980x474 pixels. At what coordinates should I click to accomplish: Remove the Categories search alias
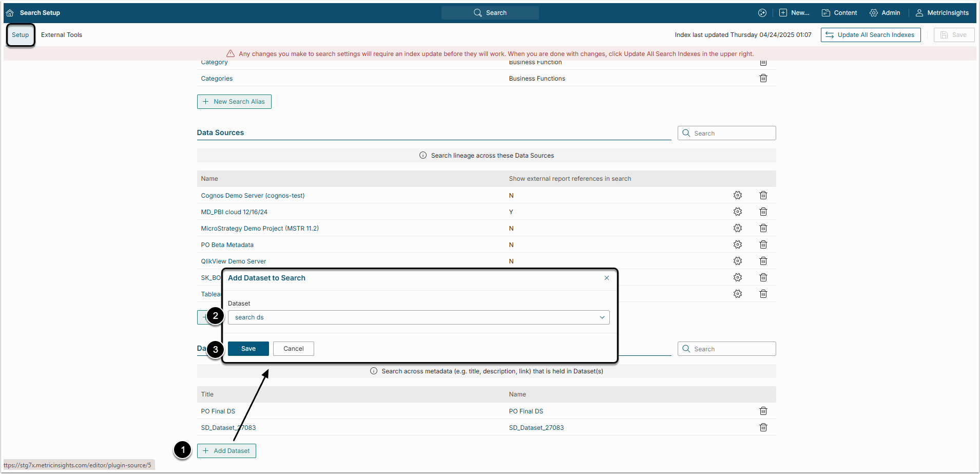coord(763,79)
